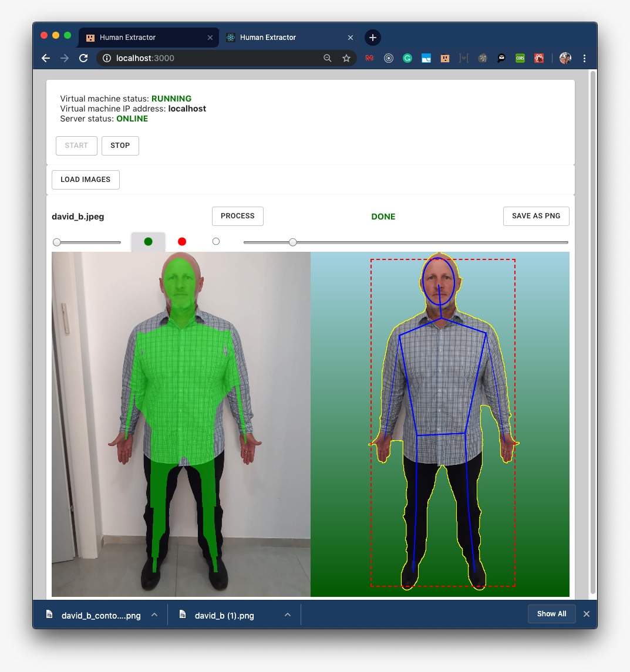The height and width of the screenshot is (672, 630).
Task: Process the david_b.jpeg image
Action: [x=238, y=217]
